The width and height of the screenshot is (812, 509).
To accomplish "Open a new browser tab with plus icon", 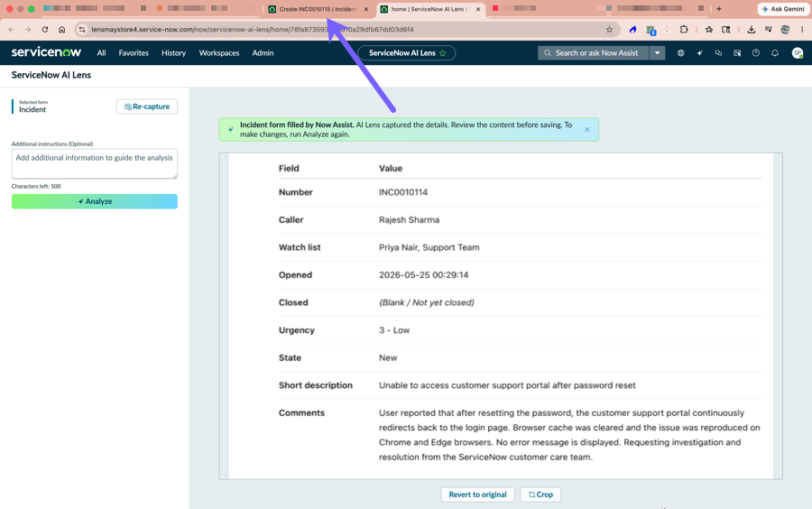I will [x=719, y=9].
